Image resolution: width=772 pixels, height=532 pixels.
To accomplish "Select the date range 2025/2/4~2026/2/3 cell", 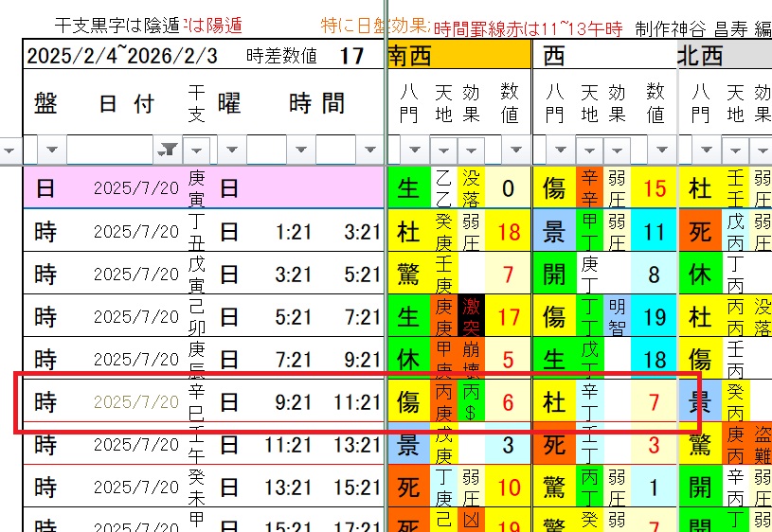I will [121, 56].
